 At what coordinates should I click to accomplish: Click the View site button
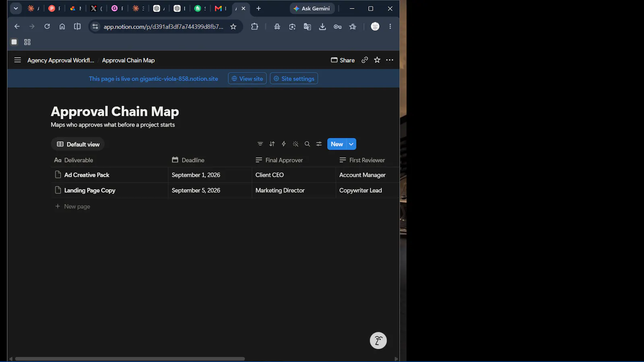coord(247,78)
